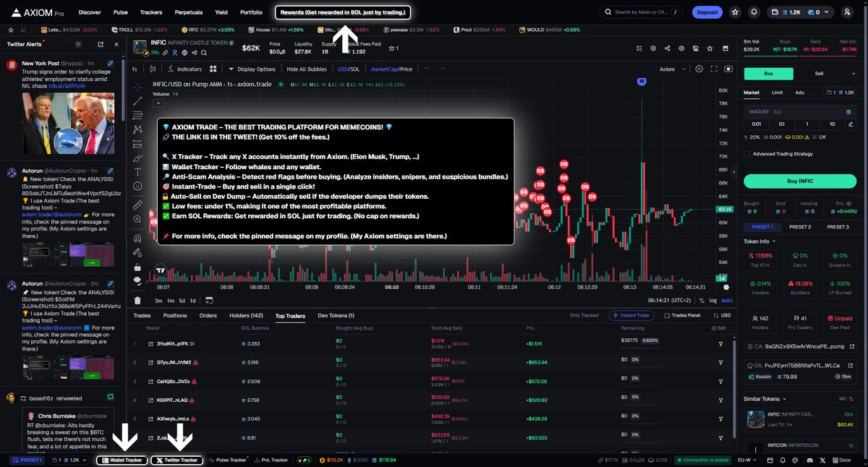Open the Perpetuals menu
This screenshot has width=868, height=467.
tap(188, 12)
